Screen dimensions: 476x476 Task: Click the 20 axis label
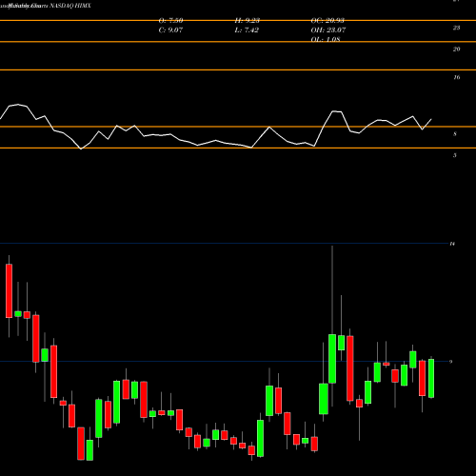[456, 50]
